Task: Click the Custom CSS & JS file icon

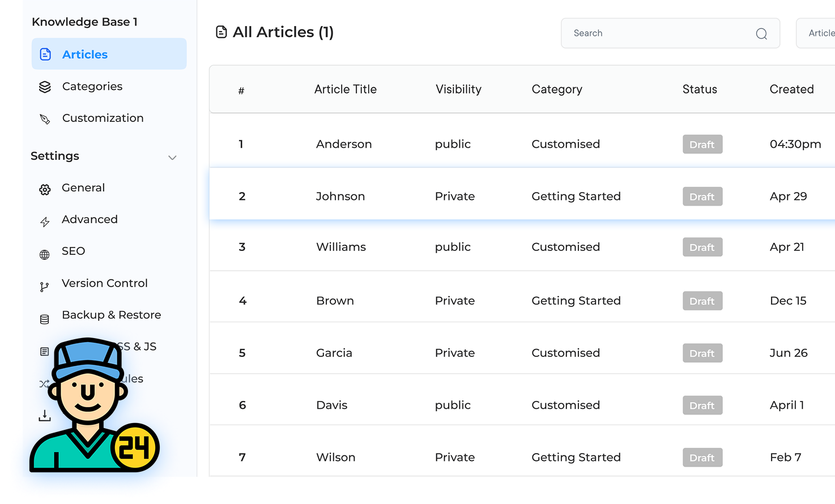Action: (x=45, y=351)
